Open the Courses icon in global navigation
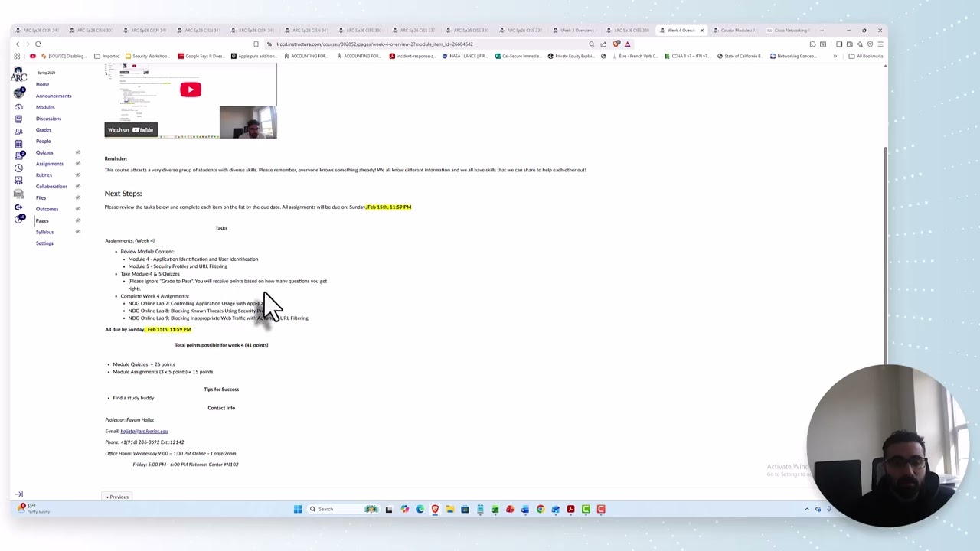Image resolution: width=980 pixels, height=551 pixels. (x=18, y=119)
